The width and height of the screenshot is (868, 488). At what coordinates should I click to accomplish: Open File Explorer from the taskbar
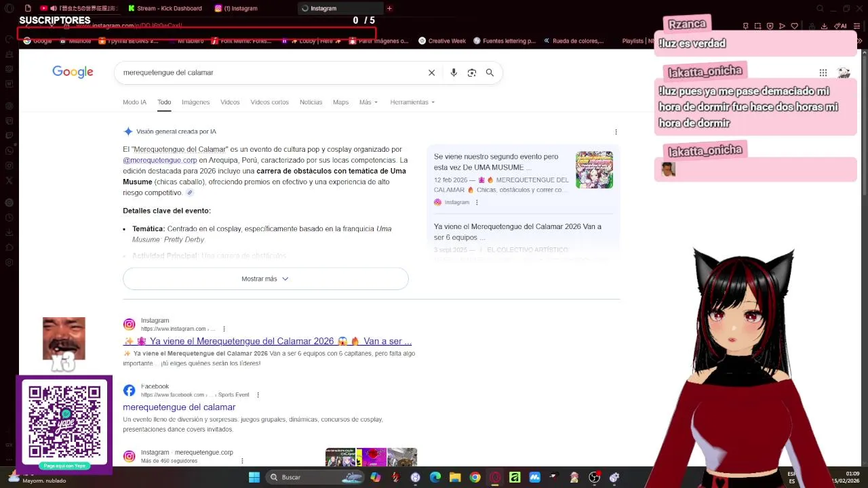pos(455,477)
